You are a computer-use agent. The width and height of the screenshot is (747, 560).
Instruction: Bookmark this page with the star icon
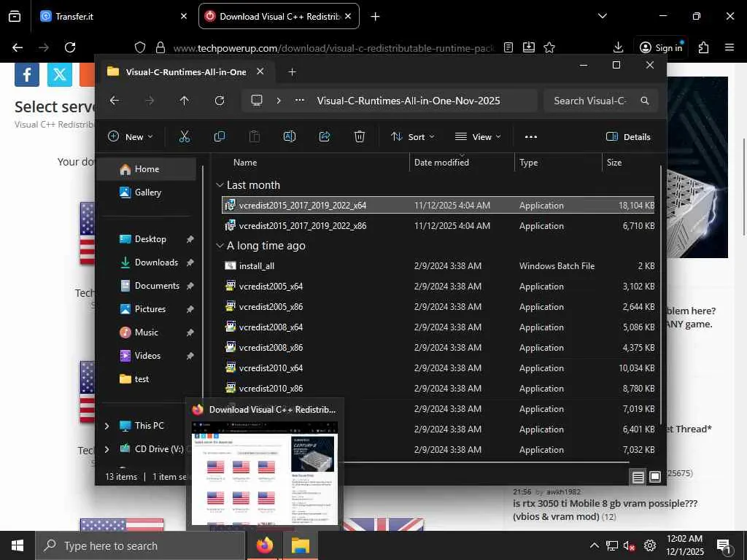click(x=549, y=47)
